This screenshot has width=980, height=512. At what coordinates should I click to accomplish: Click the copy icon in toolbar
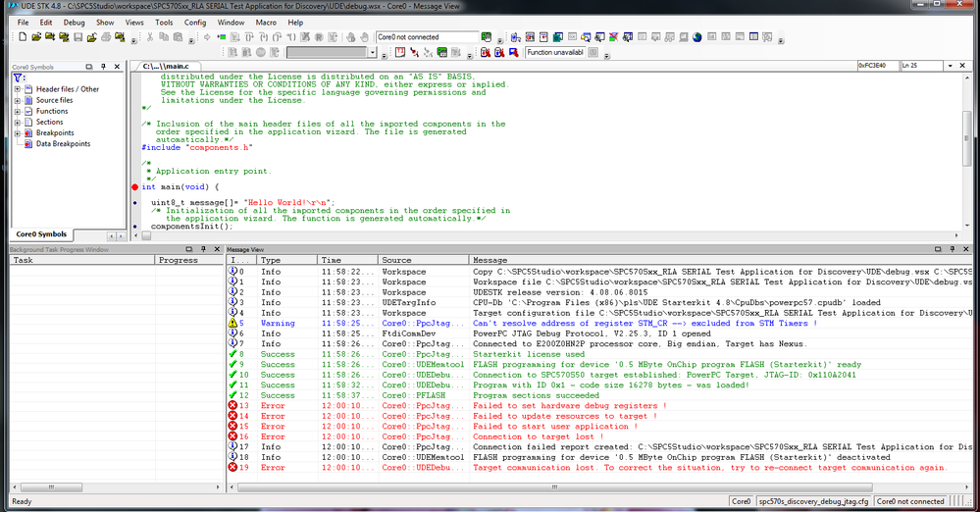pyautogui.click(x=164, y=37)
